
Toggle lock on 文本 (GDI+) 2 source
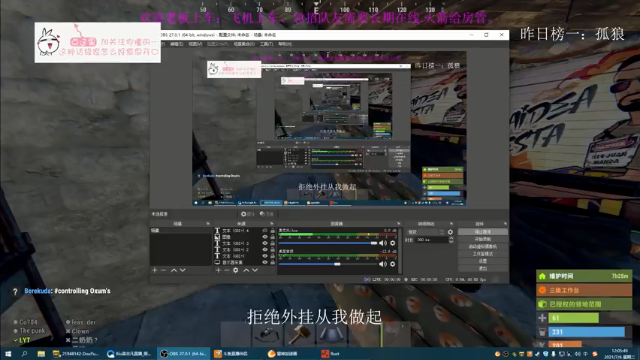tap(272, 249)
